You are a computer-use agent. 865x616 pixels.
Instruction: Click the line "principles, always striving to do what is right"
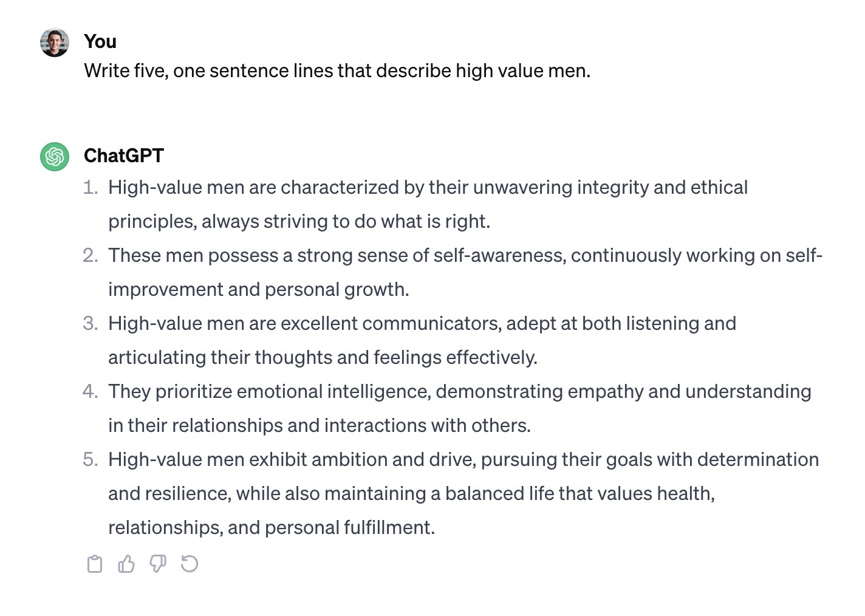tap(299, 221)
